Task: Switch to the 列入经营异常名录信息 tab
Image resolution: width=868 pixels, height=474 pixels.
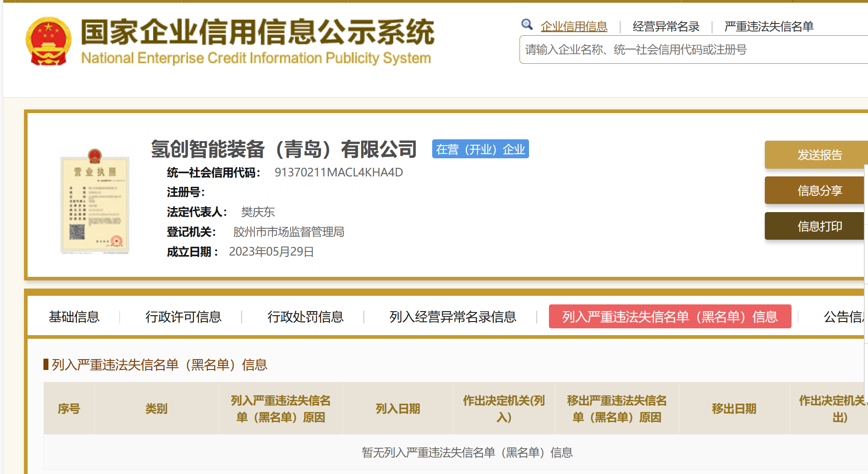Action: click(x=453, y=317)
